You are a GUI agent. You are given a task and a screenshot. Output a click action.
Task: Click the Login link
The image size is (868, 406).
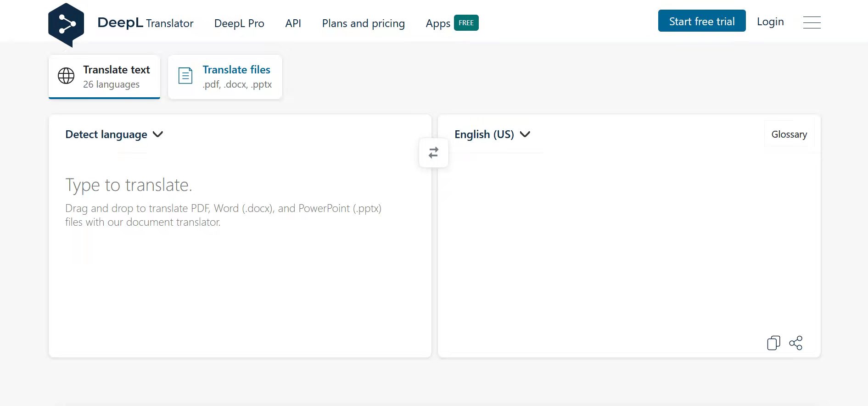pyautogui.click(x=770, y=22)
